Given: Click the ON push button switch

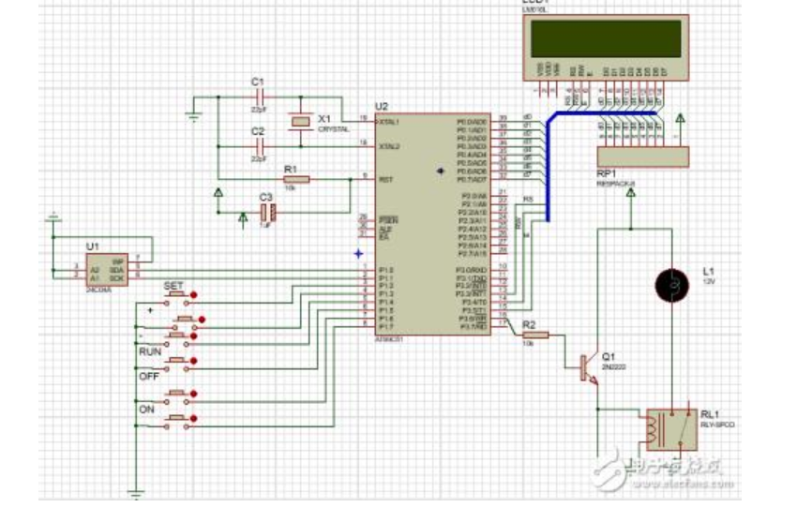Looking at the screenshot, I should pos(177,422).
